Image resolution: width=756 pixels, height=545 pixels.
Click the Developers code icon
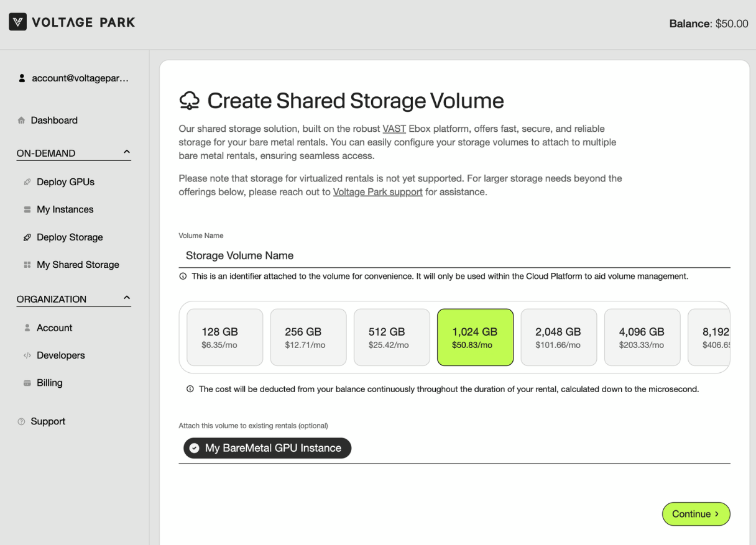tap(27, 355)
